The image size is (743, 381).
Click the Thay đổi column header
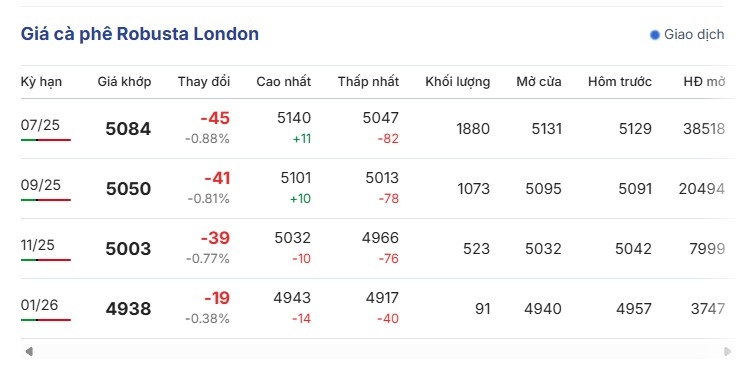(x=204, y=82)
